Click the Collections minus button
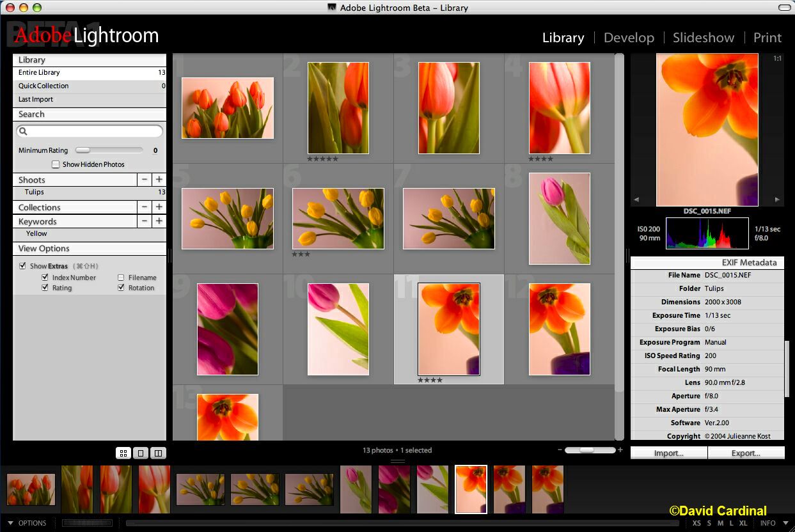This screenshot has width=795, height=532. [145, 207]
